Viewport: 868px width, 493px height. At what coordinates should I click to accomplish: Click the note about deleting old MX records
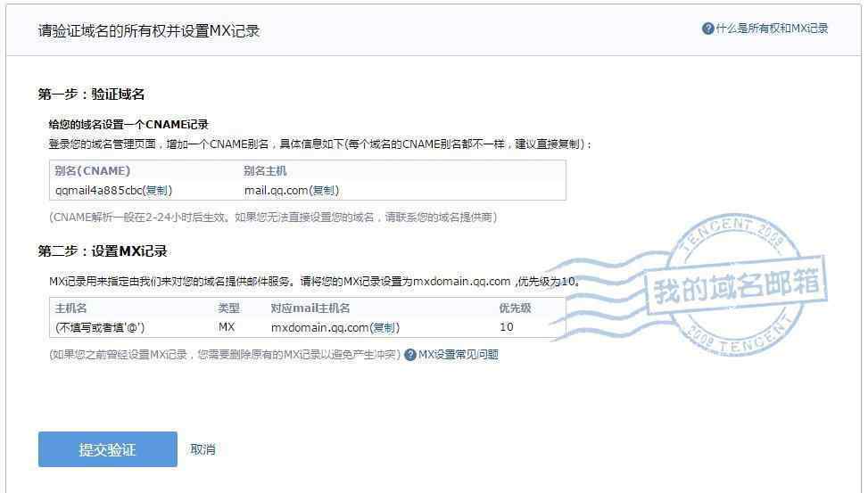coord(225,355)
